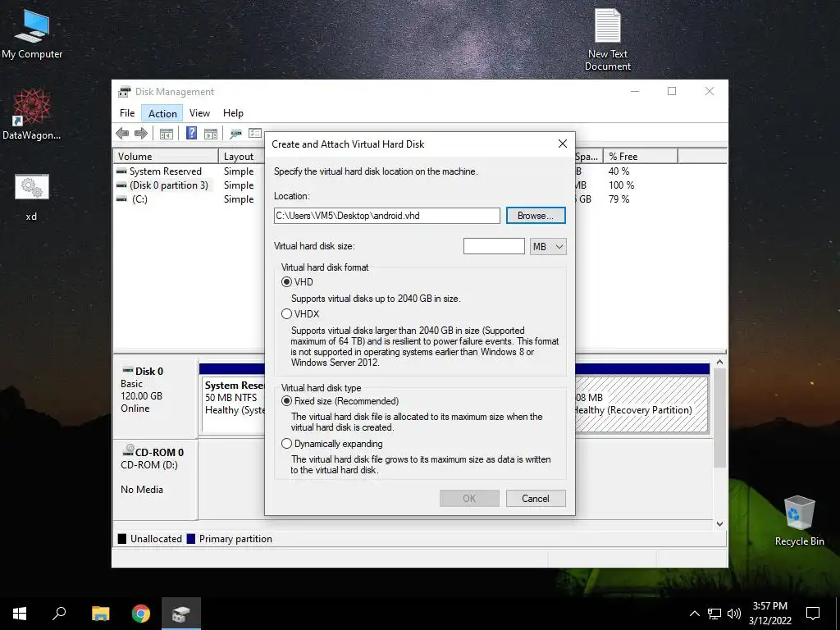Screen dimensions: 840x630
Task: Click the 120.00 GB label of Disk 0
Action: click(141, 396)
